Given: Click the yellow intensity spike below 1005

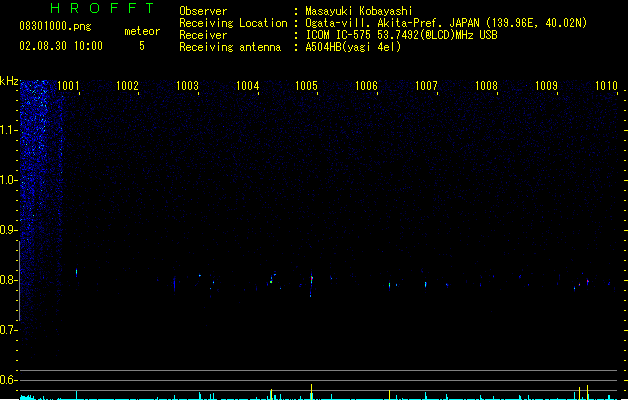Looking at the screenshot, I should 311,392.
